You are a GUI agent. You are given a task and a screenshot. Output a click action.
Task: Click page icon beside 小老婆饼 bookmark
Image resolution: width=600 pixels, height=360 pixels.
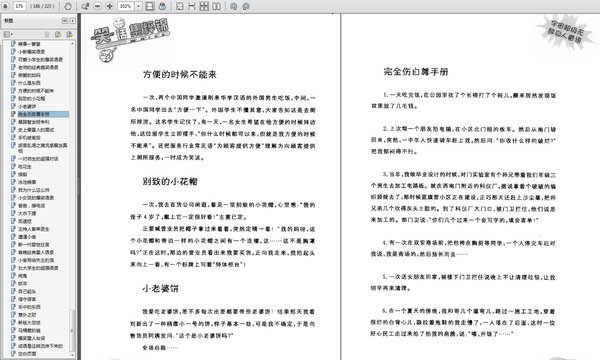click(13, 106)
